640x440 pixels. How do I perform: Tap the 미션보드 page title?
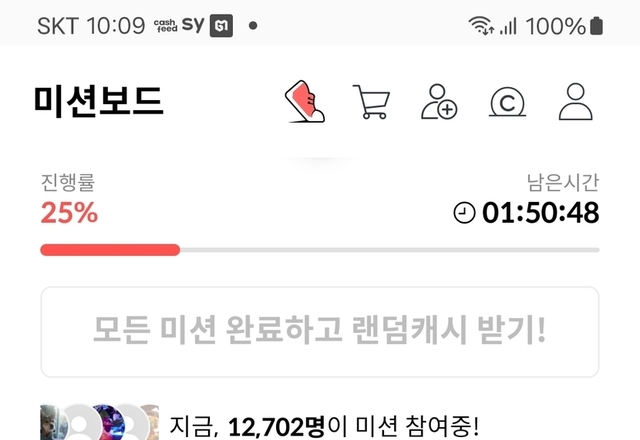98,102
